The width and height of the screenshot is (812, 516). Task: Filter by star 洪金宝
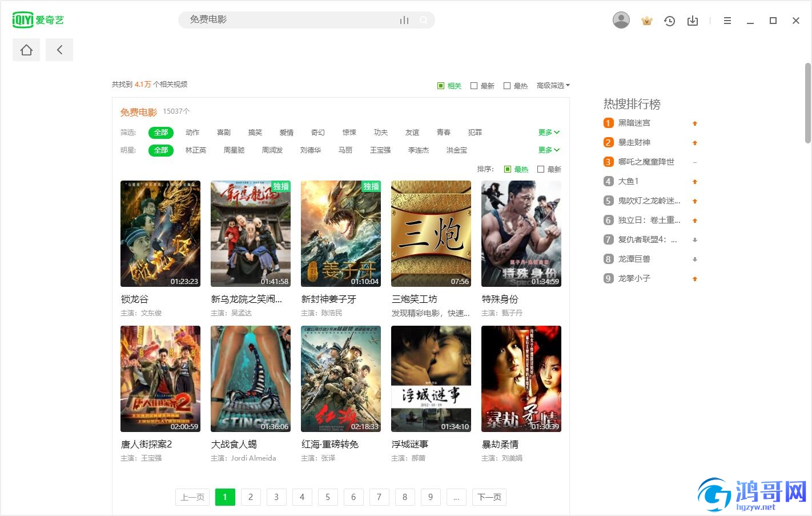[457, 150]
